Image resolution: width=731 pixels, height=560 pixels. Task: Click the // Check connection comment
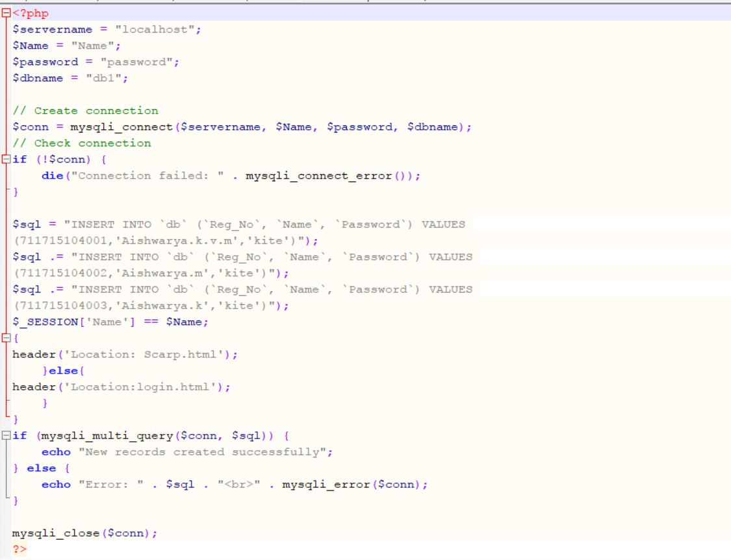tap(82, 143)
